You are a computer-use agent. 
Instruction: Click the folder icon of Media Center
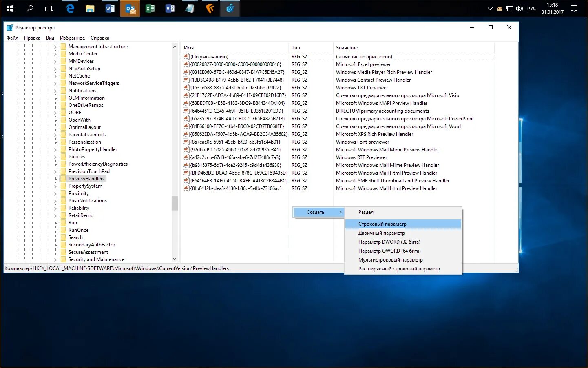point(63,54)
